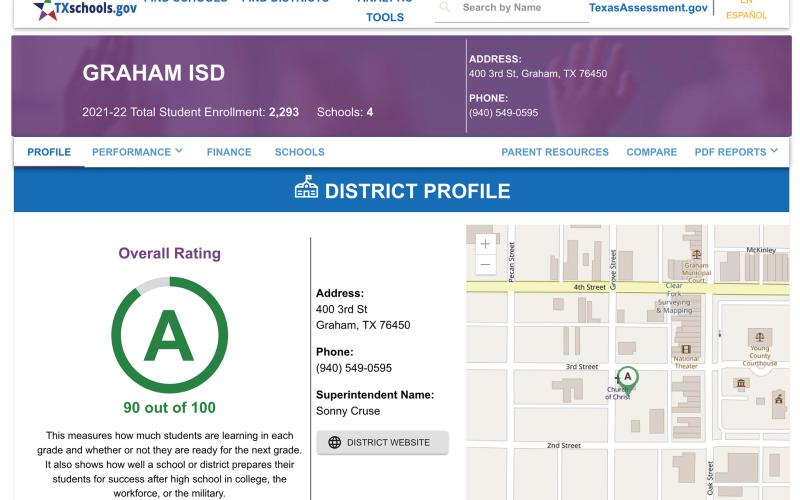Click the museum icon near the courthouse
Viewport: 800px width, 500px height.
[741, 383]
